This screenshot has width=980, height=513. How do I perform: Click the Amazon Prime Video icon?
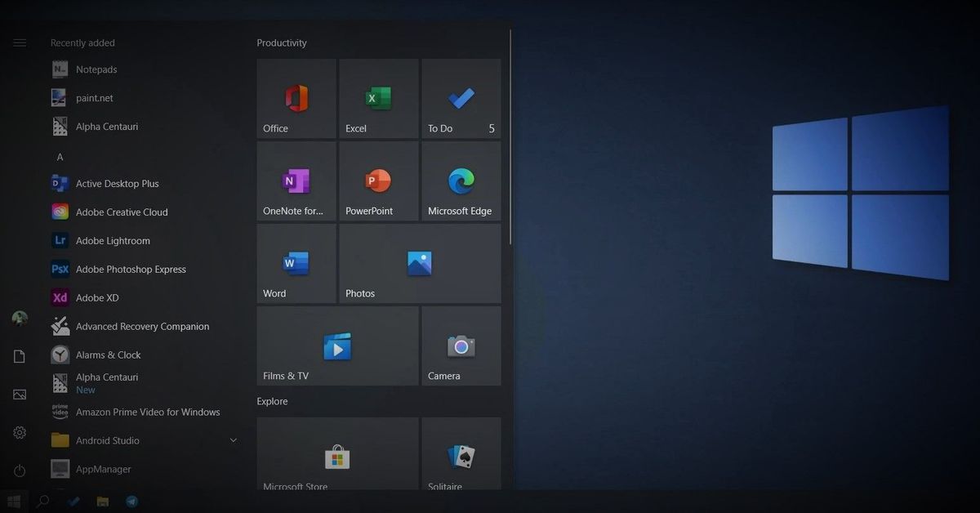coord(60,412)
